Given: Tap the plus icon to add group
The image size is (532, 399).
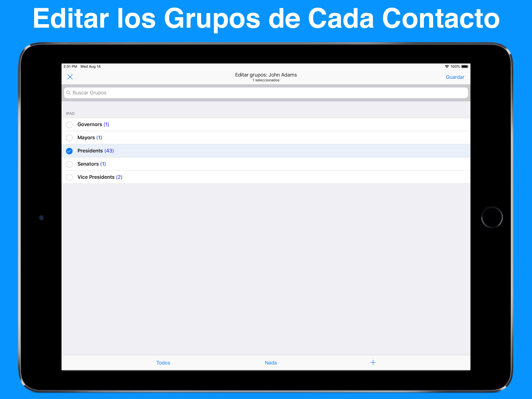Looking at the screenshot, I should 373,362.
